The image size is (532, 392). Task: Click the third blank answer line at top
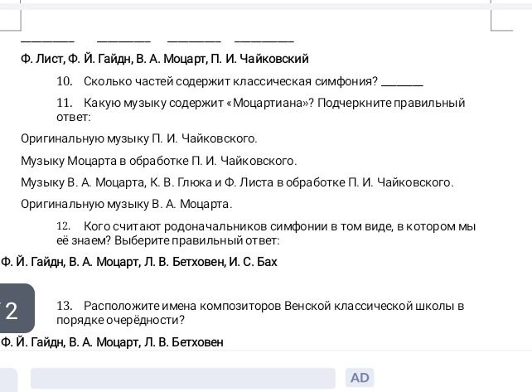[194, 41]
